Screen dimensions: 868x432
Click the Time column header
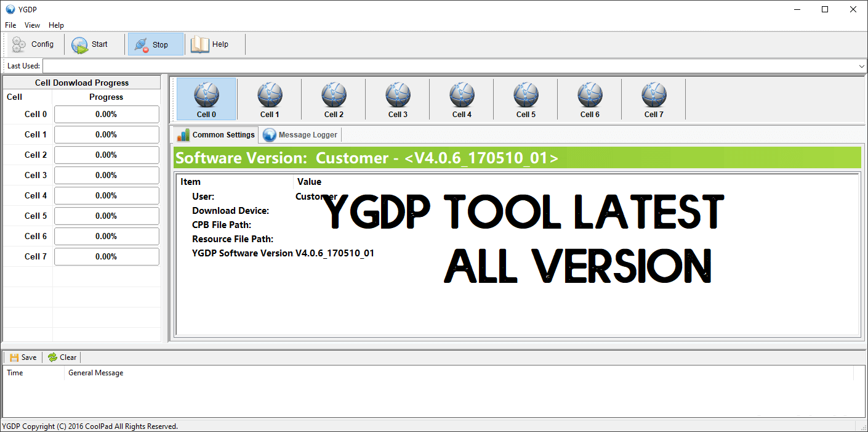click(x=34, y=373)
